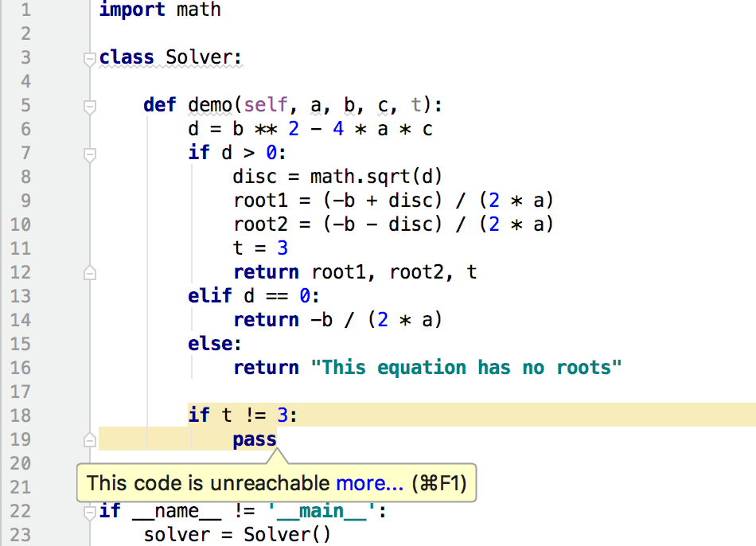Click fold end marker on line 12
The width and height of the screenshot is (756, 546).
tap(90, 272)
